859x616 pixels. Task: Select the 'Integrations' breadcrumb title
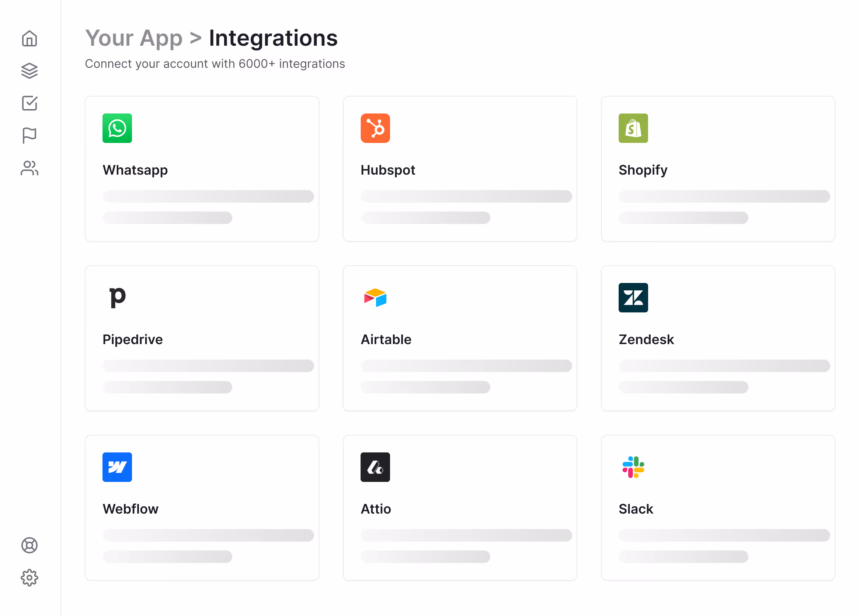[x=273, y=38]
